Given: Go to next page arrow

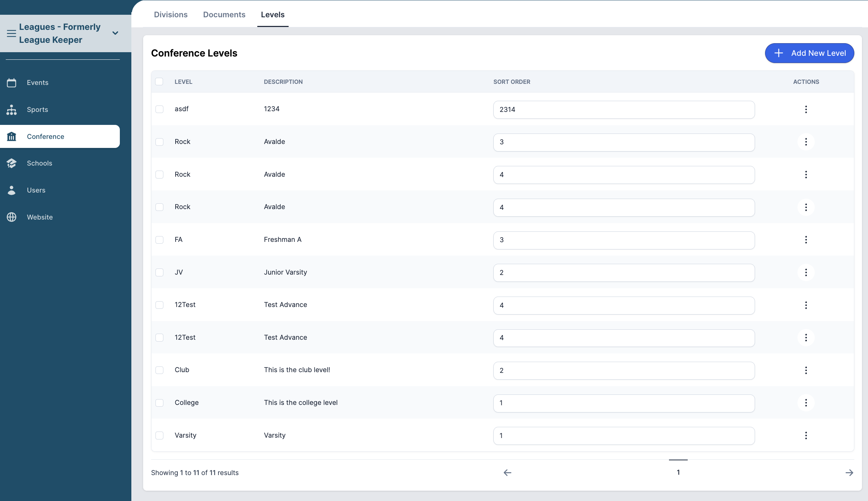Looking at the screenshot, I should pos(849,473).
